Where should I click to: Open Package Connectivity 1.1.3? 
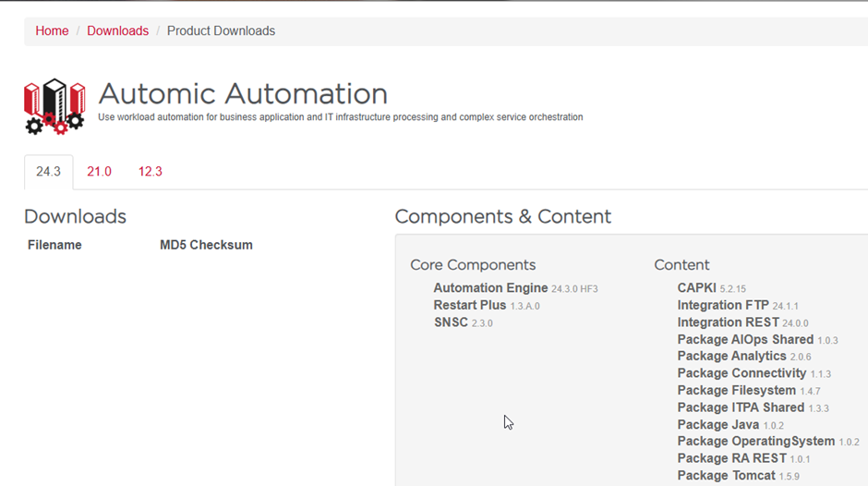(x=754, y=373)
